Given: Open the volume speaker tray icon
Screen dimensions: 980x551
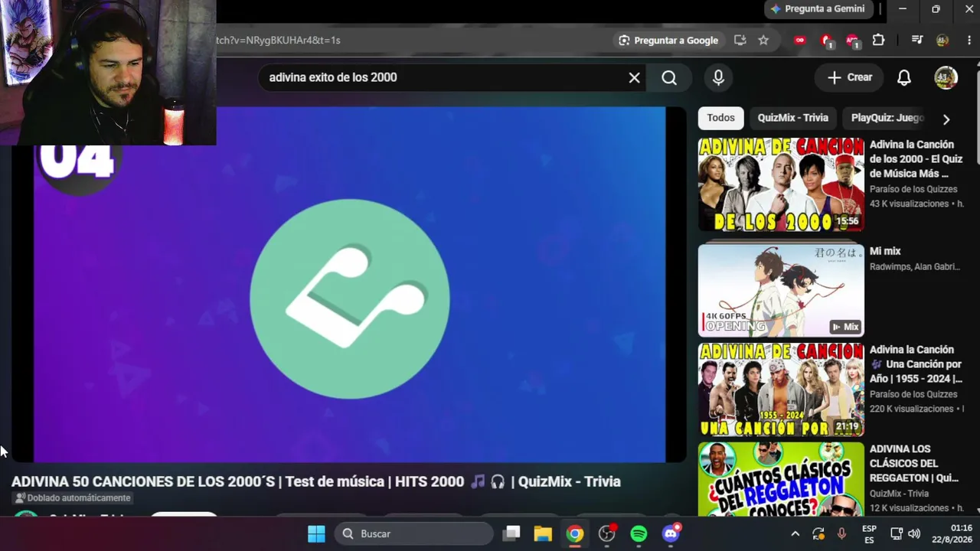Looking at the screenshot, I should pos(914,534).
